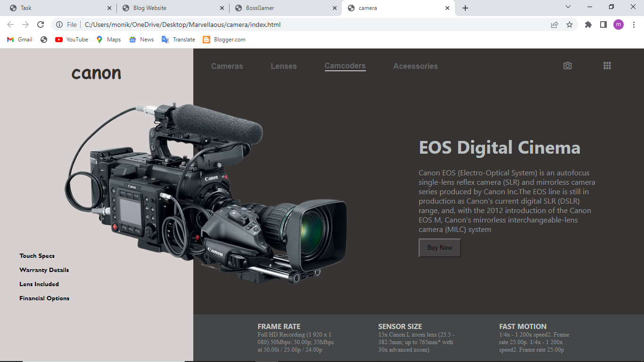Viewport: 644px width, 362px height.
Task: Open the Chrome three-dot menu
Action: [x=633, y=25]
